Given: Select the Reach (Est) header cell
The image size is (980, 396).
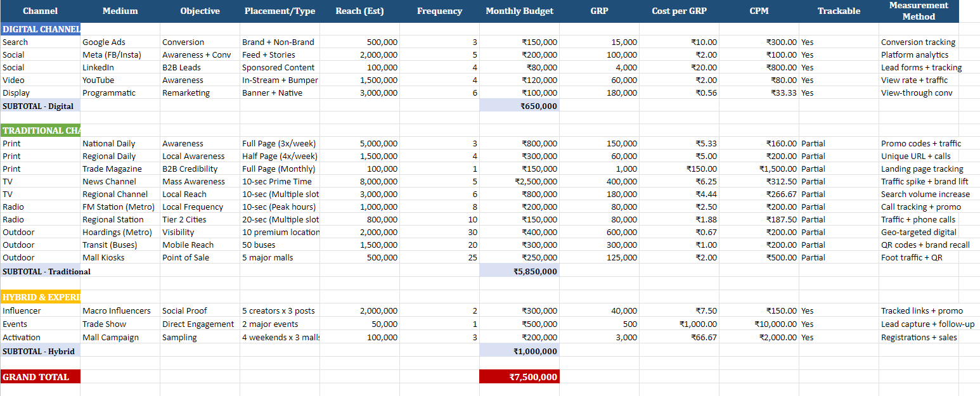Looking at the screenshot, I should [x=359, y=11].
